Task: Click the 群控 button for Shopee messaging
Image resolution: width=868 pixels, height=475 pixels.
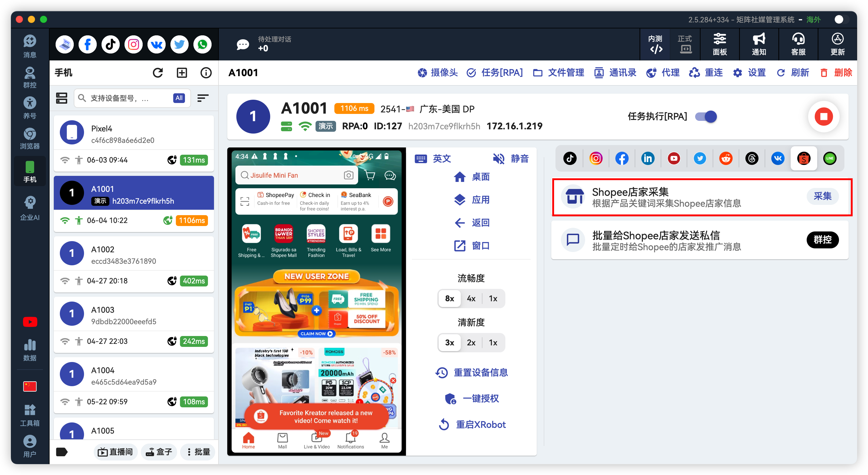Action: (x=822, y=240)
